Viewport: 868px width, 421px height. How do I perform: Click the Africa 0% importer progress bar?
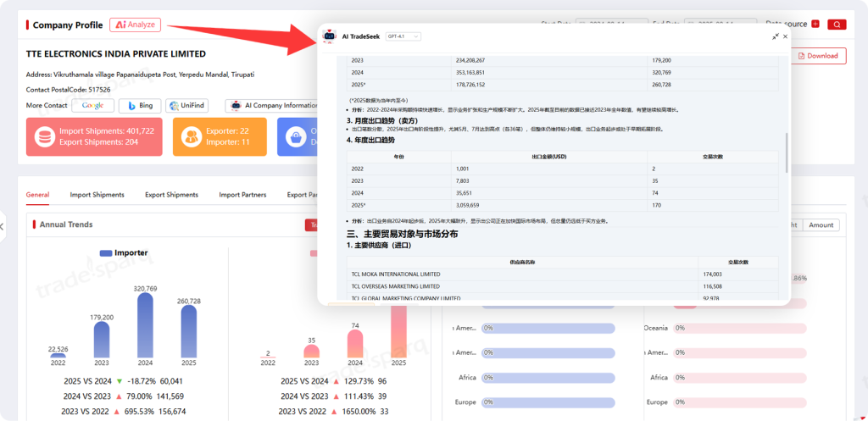click(548, 378)
